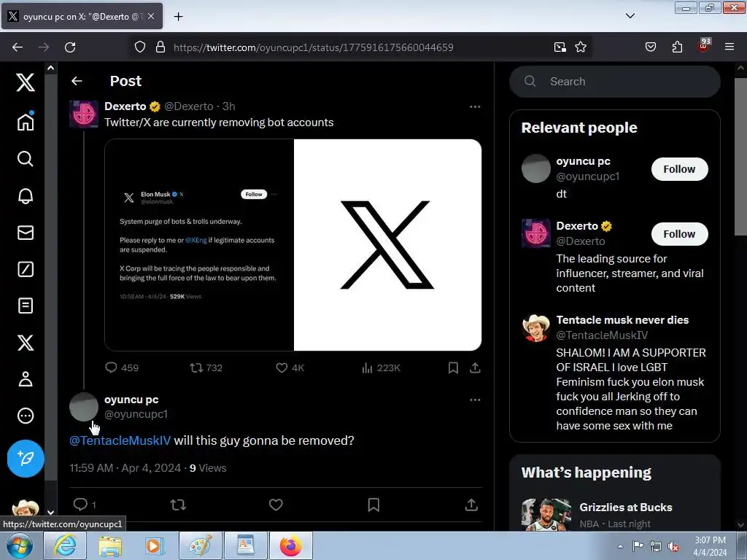Viewport: 747px width, 560px height.
Task: Open Windows Media Player from taskbar
Action: point(154,545)
